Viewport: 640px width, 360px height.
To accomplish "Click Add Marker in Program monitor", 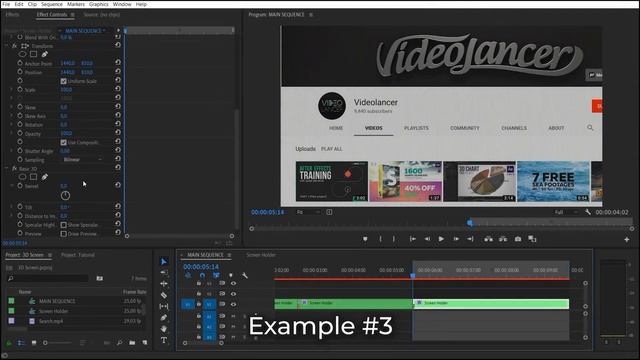I will point(365,239).
